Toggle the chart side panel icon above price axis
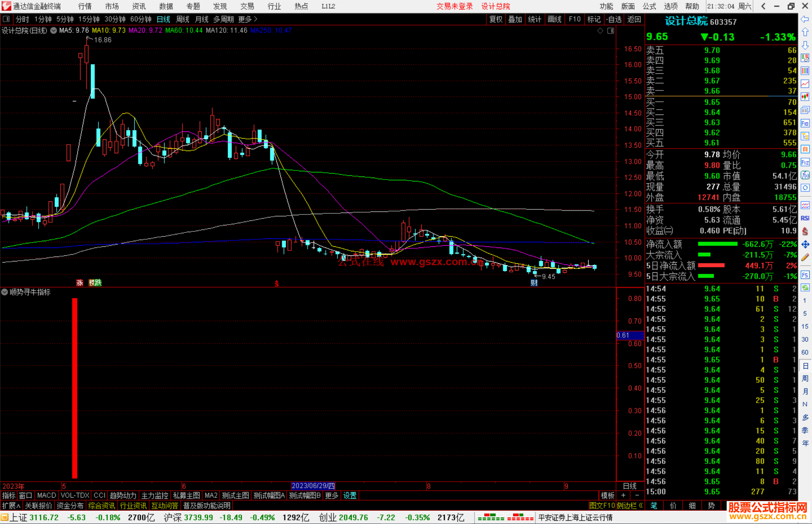812x524 pixels. pos(611,30)
